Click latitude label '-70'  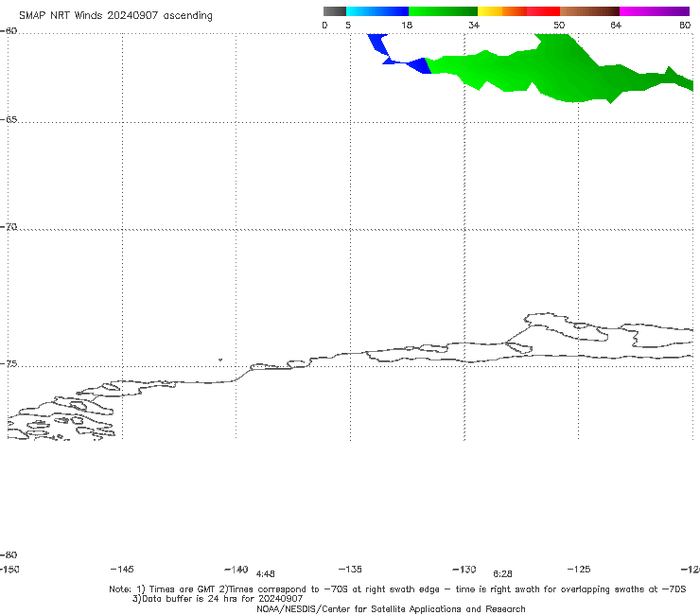tap(9, 227)
